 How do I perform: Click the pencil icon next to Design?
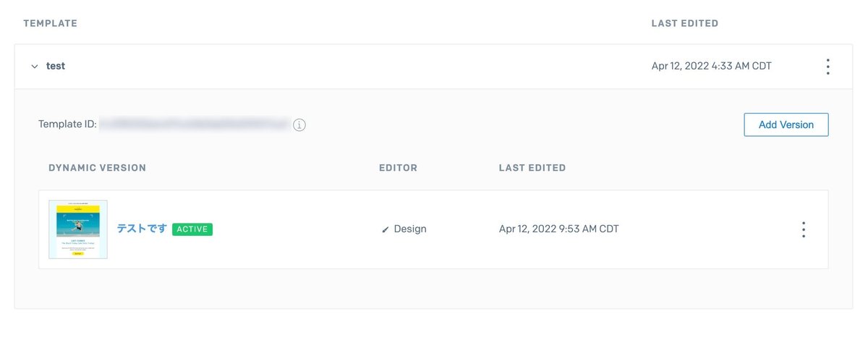click(x=386, y=229)
